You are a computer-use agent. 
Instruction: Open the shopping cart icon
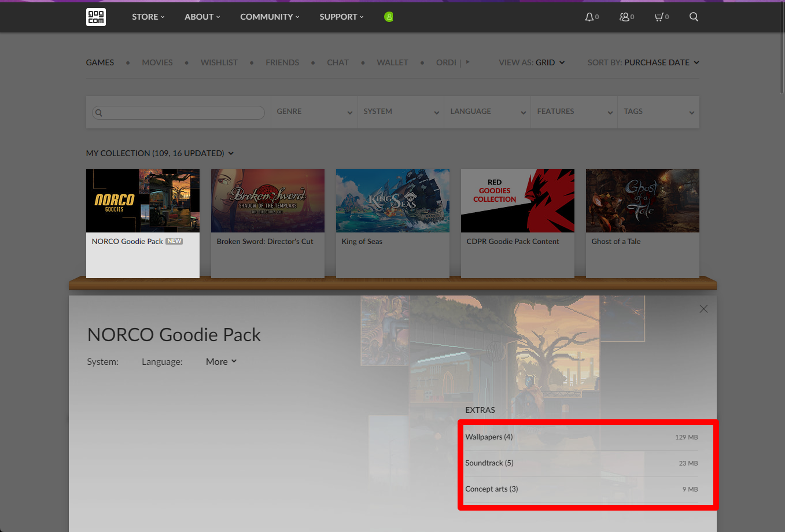[658, 17]
